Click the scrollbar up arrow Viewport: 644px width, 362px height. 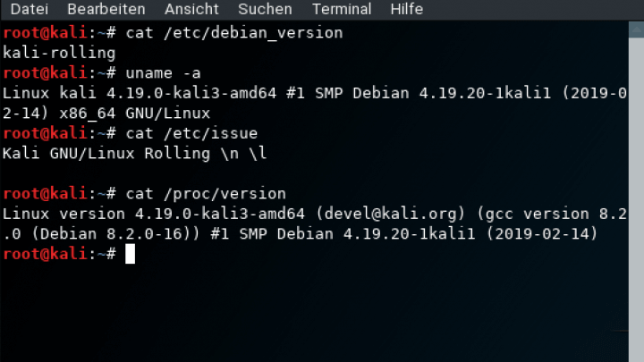click(x=636, y=30)
